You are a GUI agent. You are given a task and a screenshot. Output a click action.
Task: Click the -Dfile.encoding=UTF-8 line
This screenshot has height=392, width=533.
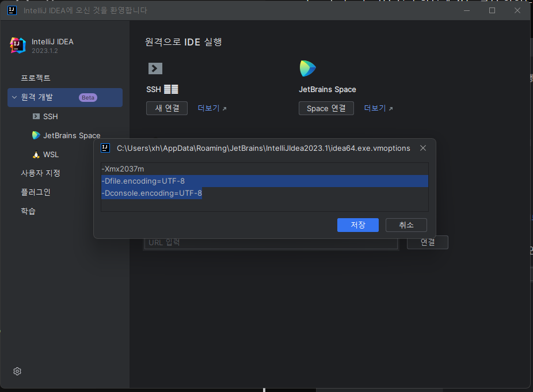tap(264, 181)
